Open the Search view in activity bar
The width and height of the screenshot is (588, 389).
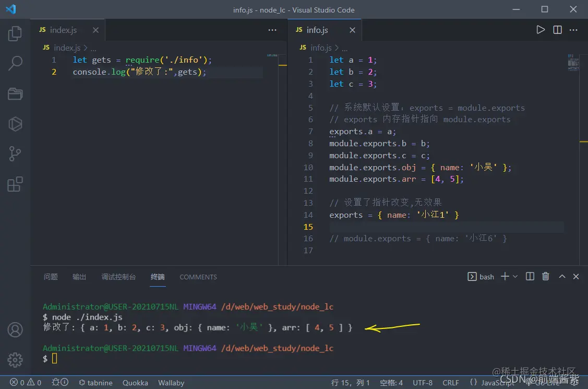[15, 63]
